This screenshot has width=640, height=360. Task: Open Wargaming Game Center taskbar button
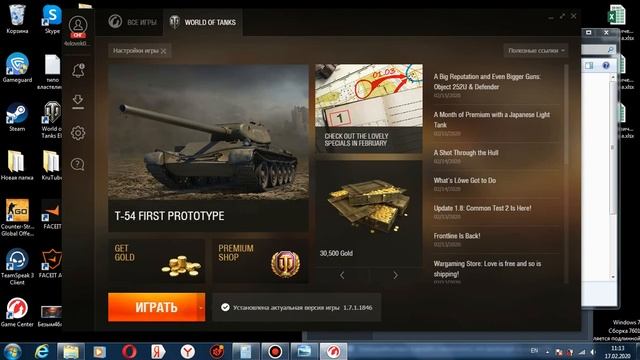pos(333,351)
